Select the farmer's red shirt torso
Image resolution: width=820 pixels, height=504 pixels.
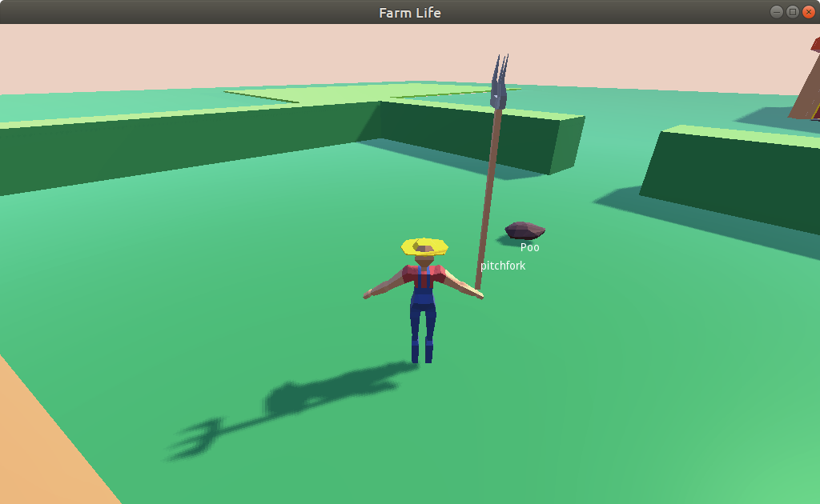pyautogui.click(x=422, y=277)
